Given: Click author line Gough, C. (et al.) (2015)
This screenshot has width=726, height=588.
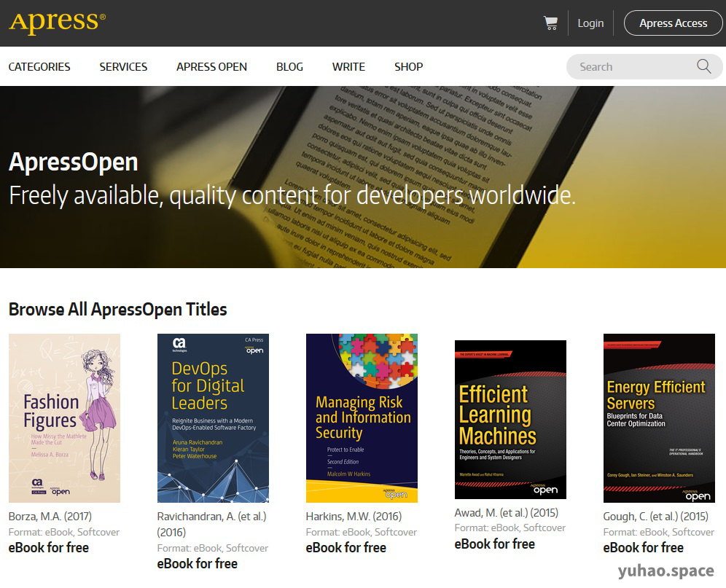Looking at the screenshot, I should 655,517.
